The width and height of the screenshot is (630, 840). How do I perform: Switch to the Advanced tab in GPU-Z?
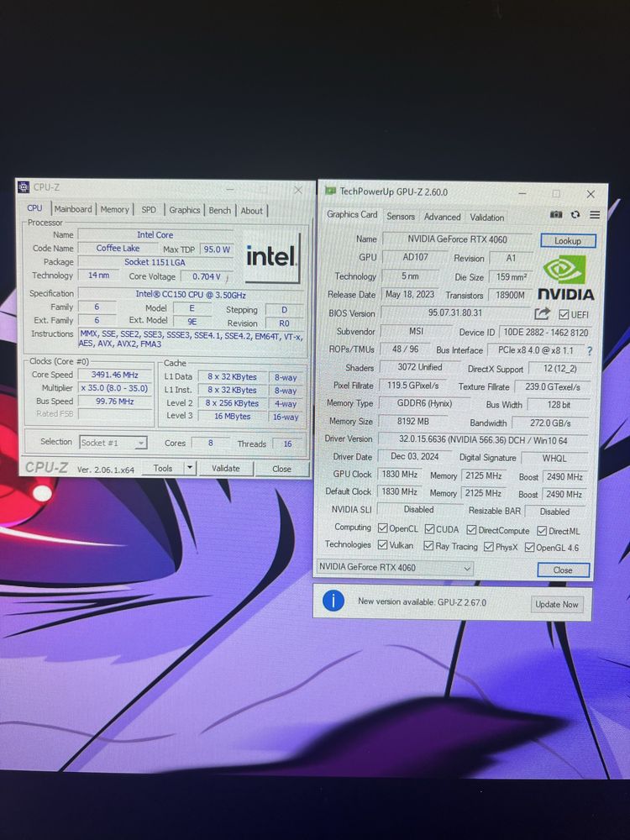442,217
